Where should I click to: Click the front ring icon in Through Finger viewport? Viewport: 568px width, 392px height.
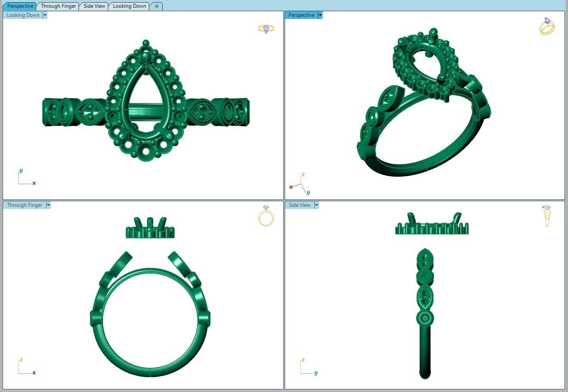(x=266, y=216)
